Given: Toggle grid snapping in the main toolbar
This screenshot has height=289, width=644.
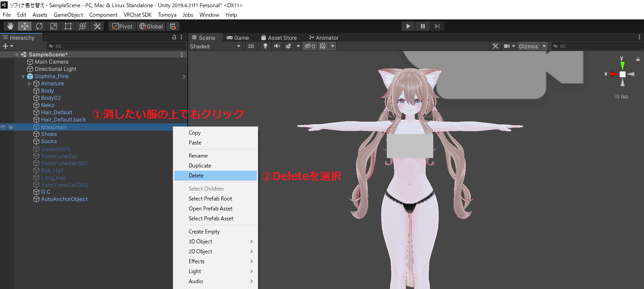Looking at the screenshot, I should click(172, 26).
